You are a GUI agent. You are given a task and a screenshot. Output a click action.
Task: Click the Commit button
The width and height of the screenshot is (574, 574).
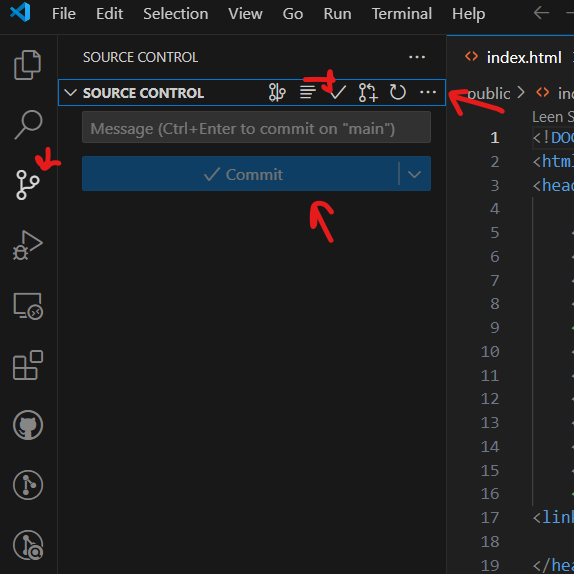240,174
